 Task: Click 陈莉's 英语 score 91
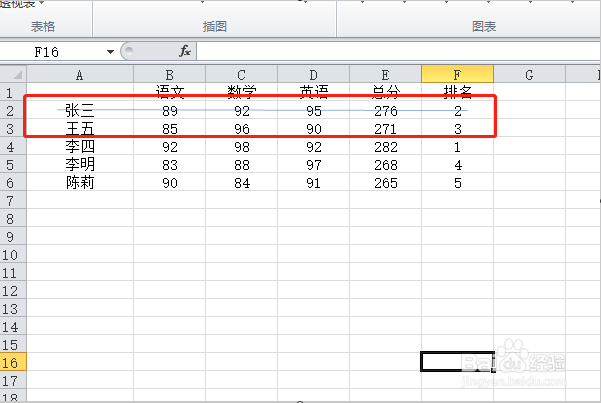314,183
